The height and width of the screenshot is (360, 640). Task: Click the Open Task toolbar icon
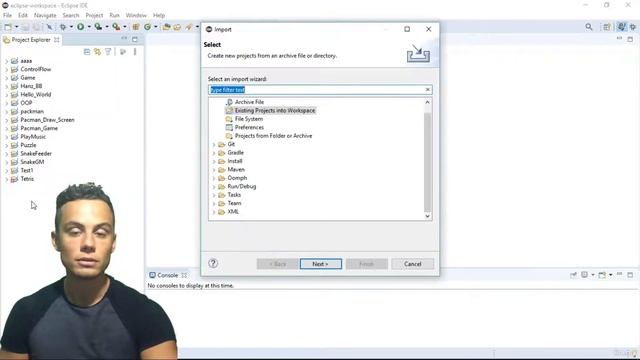[177, 27]
